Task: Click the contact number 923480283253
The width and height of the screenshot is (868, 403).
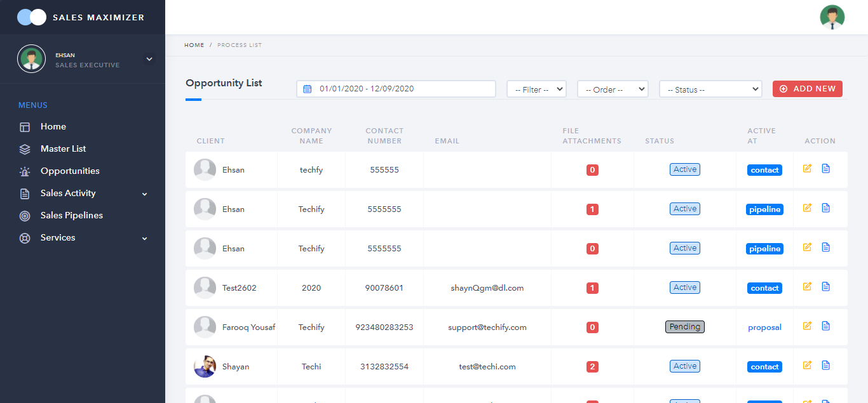Action: coord(384,327)
